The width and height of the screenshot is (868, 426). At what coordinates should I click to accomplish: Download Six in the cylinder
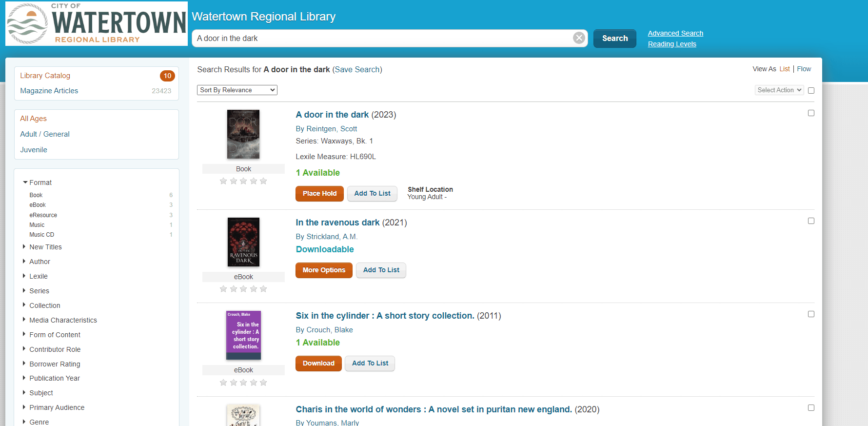pyautogui.click(x=318, y=363)
